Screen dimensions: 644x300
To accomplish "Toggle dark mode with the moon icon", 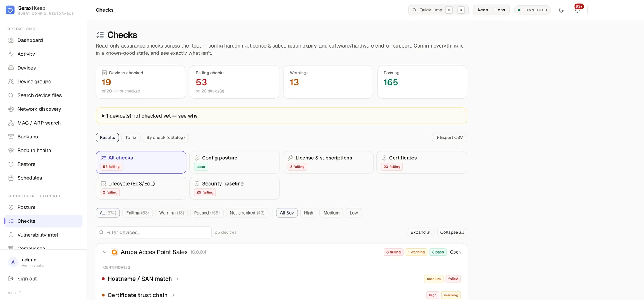I will [x=561, y=10].
